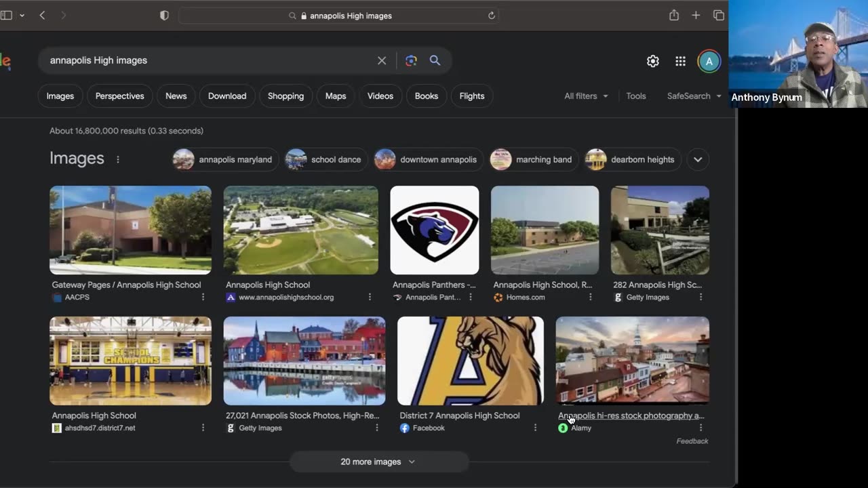Select the downtown annapolis suggestion chip
This screenshot has height=488, width=868.
pos(428,159)
